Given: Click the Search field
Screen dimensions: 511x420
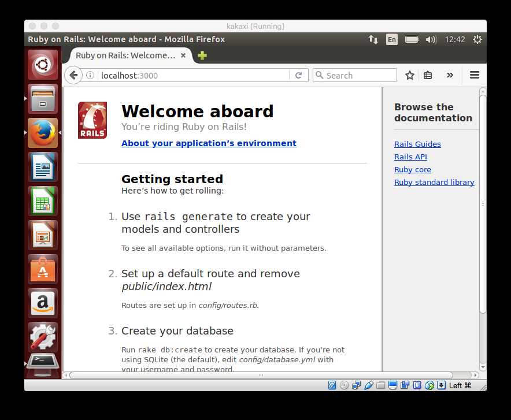Looking at the screenshot, I should pos(354,75).
